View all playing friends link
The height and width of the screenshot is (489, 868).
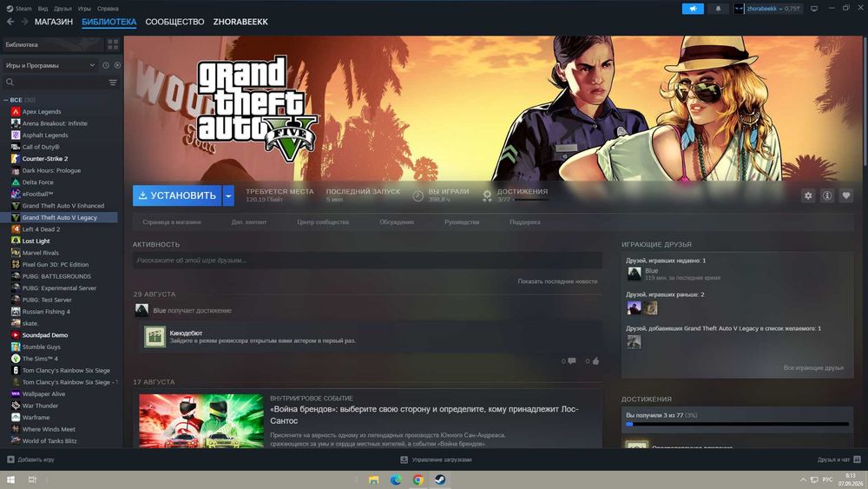pyautogui.click(x=813, y=367)
